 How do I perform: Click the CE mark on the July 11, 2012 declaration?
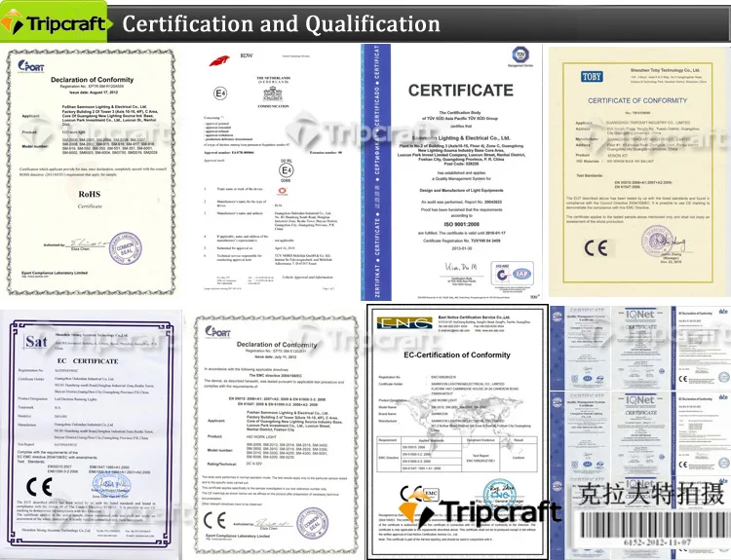pos(215,520)
